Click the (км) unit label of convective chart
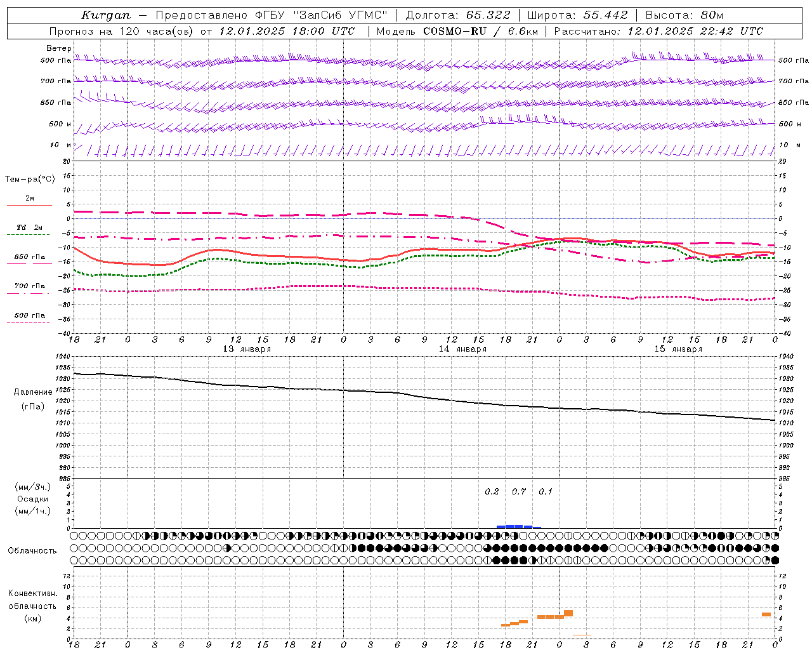The image size is (812, 650). tap(33, 618)
